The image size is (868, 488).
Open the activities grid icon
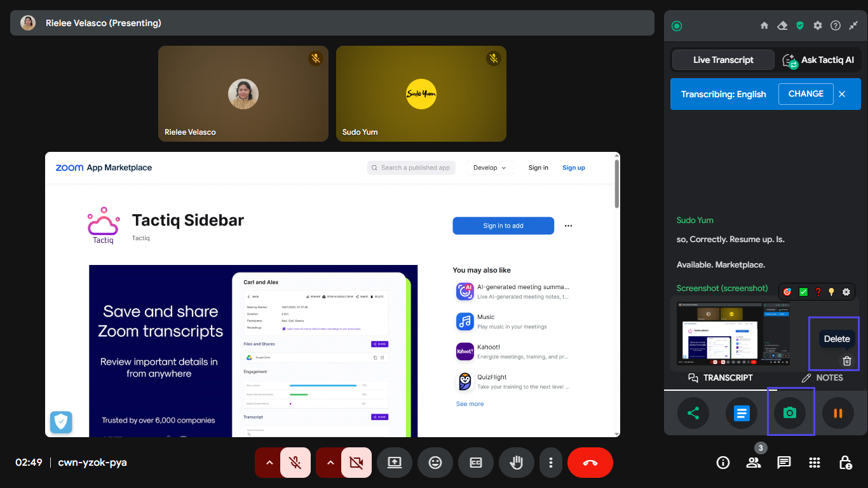[815, 463]
